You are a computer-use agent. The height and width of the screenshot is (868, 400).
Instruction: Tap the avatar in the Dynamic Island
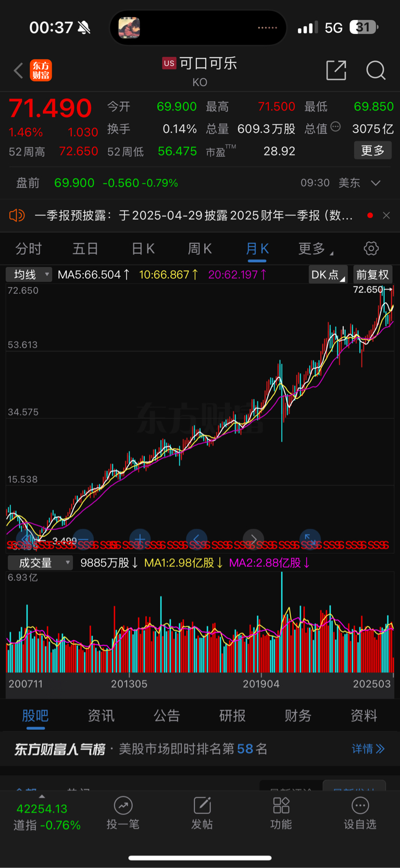click(129, 28)
